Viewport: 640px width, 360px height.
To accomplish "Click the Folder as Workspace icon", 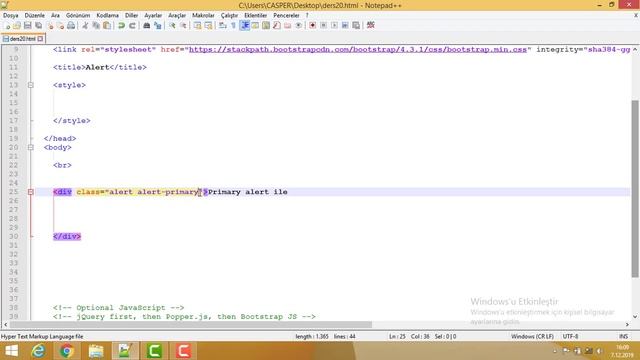I will point(287,25).
